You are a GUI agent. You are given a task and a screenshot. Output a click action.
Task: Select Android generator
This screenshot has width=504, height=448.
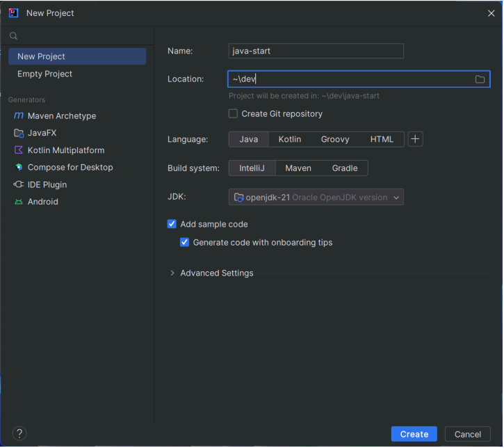[x=77, y=202]
